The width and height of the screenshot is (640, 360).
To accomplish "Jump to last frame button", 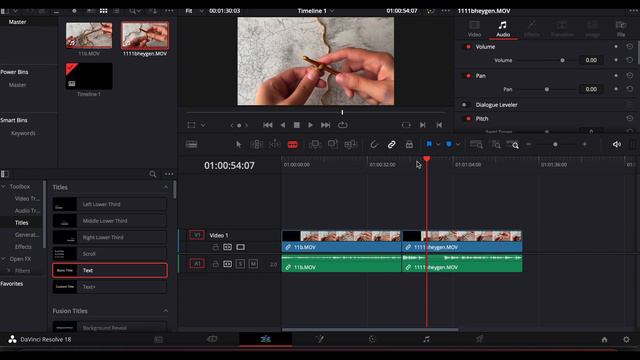I will (325, 125).
